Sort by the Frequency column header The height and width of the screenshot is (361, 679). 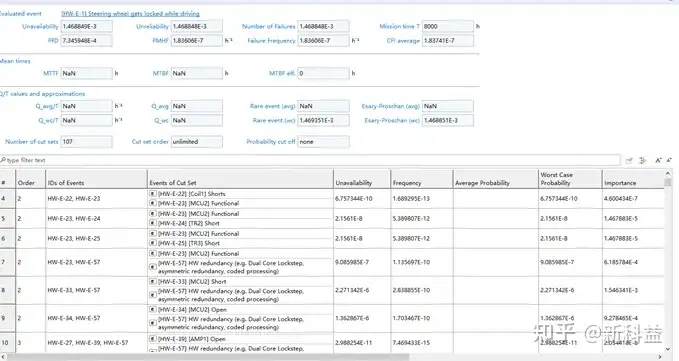422,179
